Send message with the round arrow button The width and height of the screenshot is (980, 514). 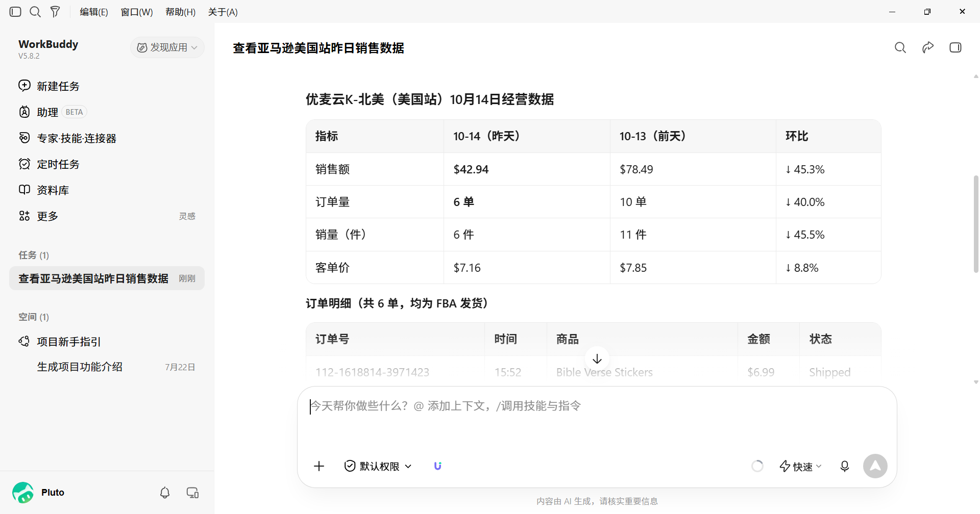point(875,466)
